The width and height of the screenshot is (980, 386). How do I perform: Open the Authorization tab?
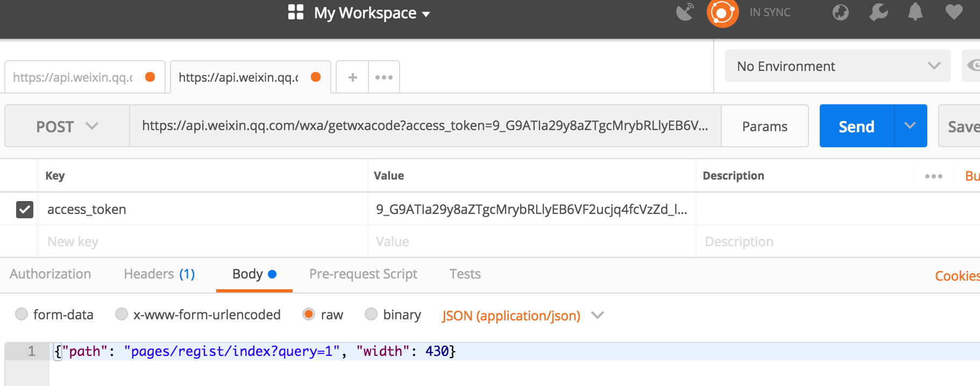pyautogui.click(x=51, y=274)
